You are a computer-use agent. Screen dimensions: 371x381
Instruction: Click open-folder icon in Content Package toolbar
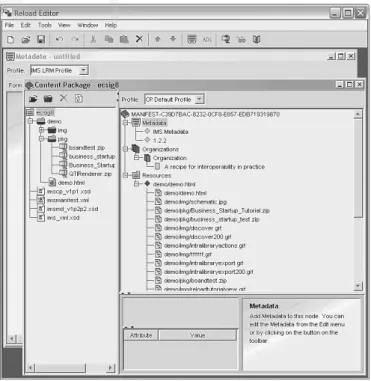click(33, 99)
